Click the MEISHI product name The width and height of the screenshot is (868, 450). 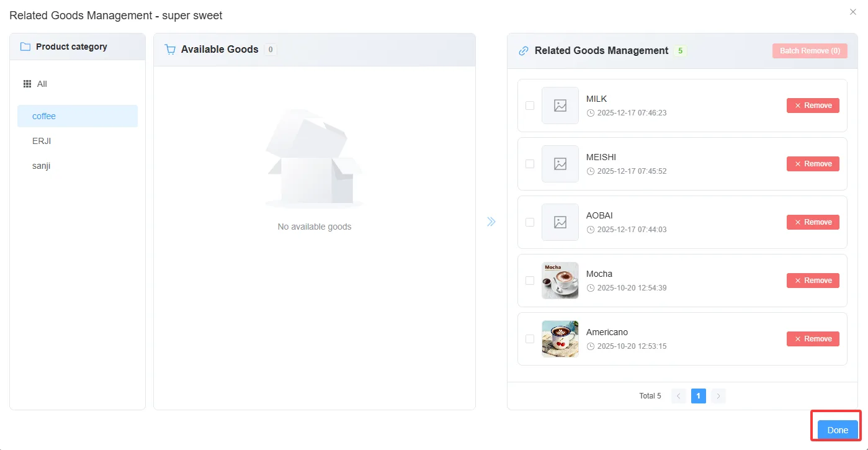[x=601, y=157]
